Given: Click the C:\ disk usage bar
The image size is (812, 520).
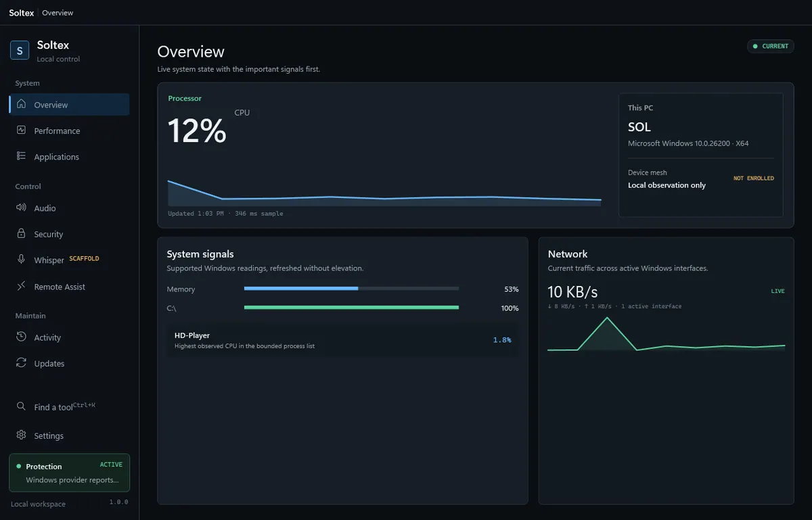Looking at the screenshot, I should click(351, 307).
